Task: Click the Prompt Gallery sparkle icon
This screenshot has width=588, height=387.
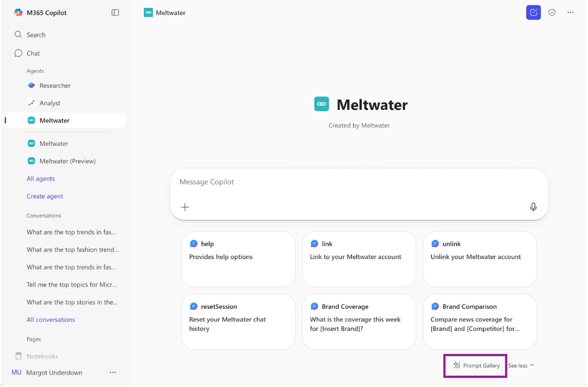Action: [457, 365]
